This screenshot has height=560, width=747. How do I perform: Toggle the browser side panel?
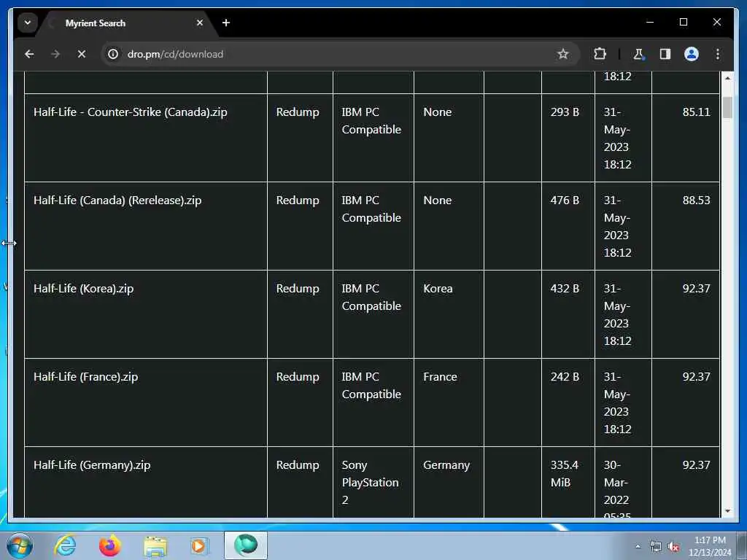665,54
